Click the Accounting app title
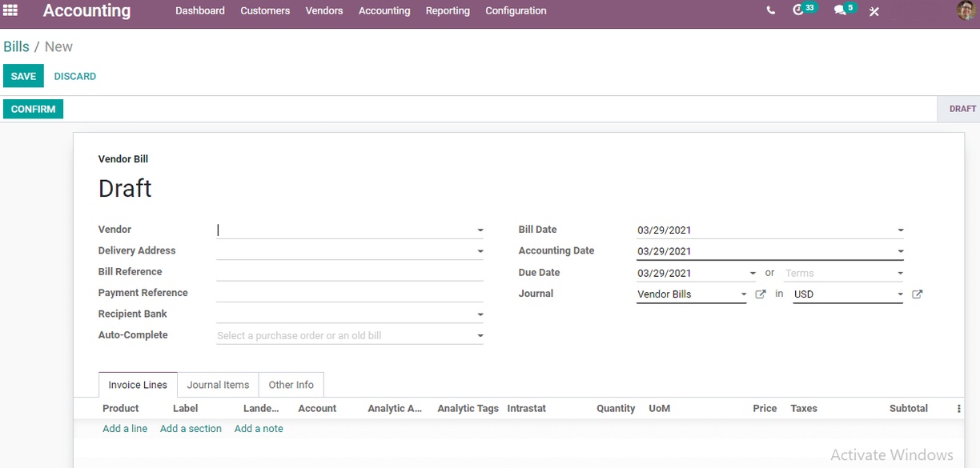980x468 pixels. (86, 10)
